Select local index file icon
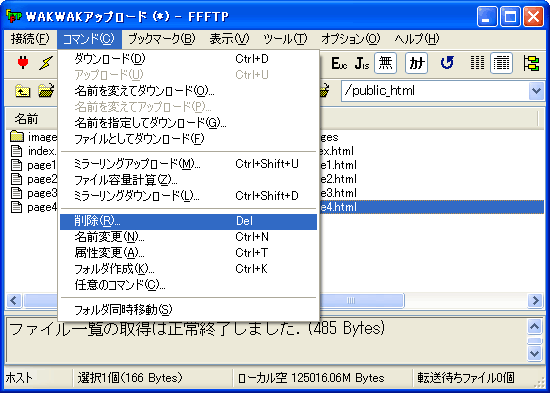 (x=16, y=151)
